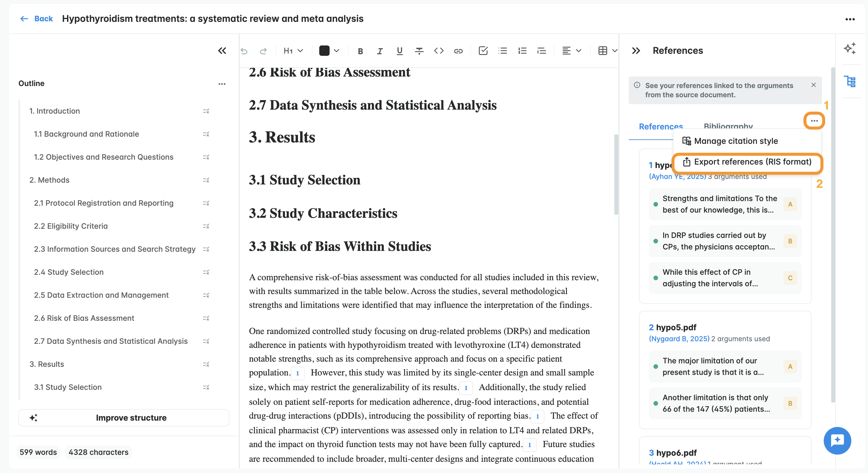Click citation marker 1 after 'population.'

298,373
